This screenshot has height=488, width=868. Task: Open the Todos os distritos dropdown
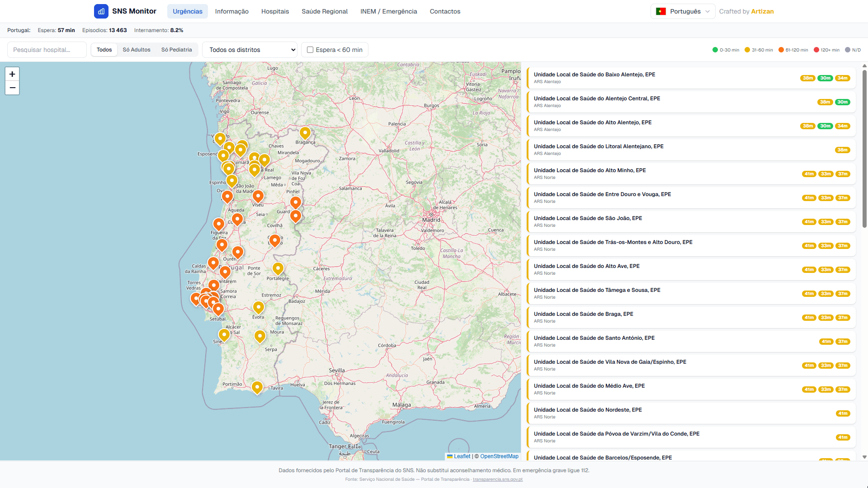(x=250, y=50)
